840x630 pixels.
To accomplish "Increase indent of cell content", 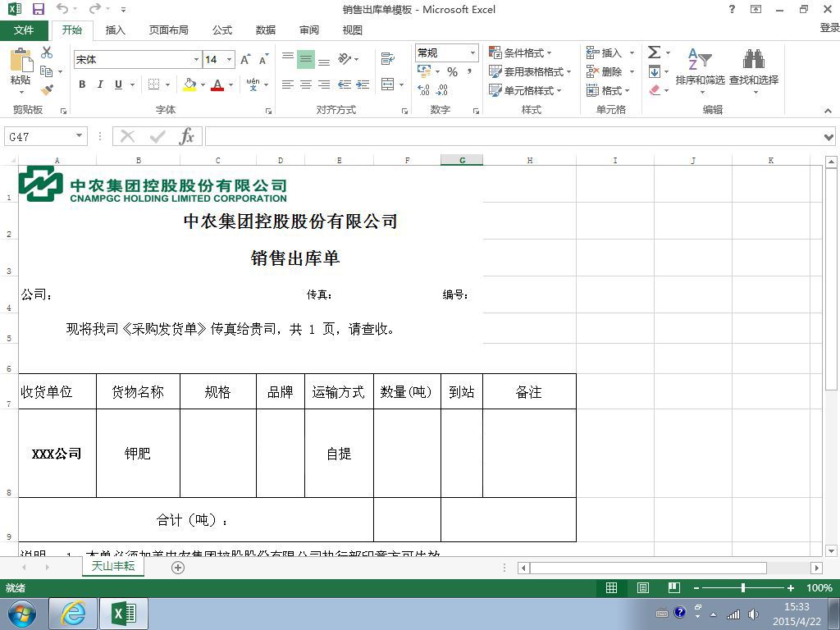I will coord(363,84).
